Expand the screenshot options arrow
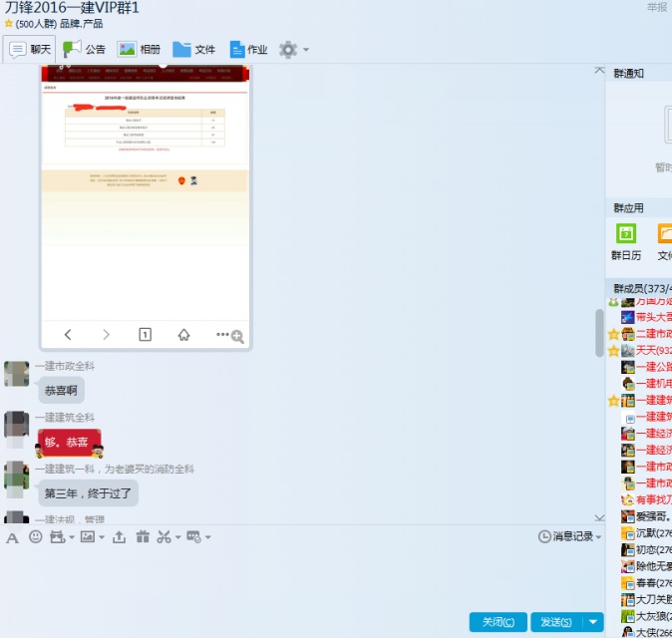Image resolution: width=672 pixels, height=638 pixels. [x=177, y=537]
